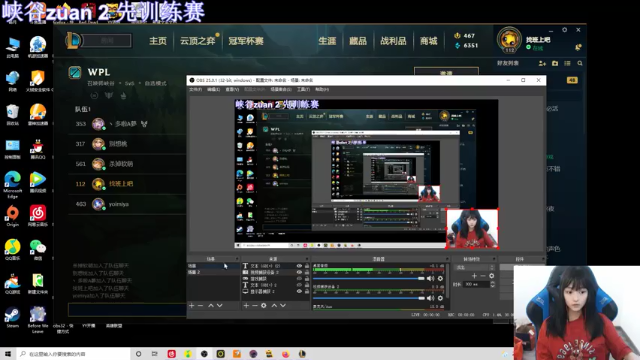The width and height of the screenshot is (640, 360).
Task: Go to 冠军杯赛 tab in League client
Action: [x=246, y=41]
